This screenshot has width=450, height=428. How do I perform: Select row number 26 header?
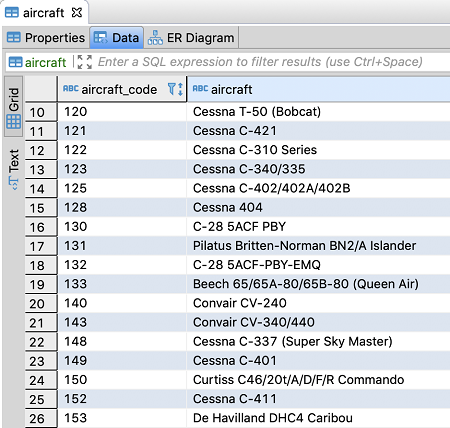41,419
